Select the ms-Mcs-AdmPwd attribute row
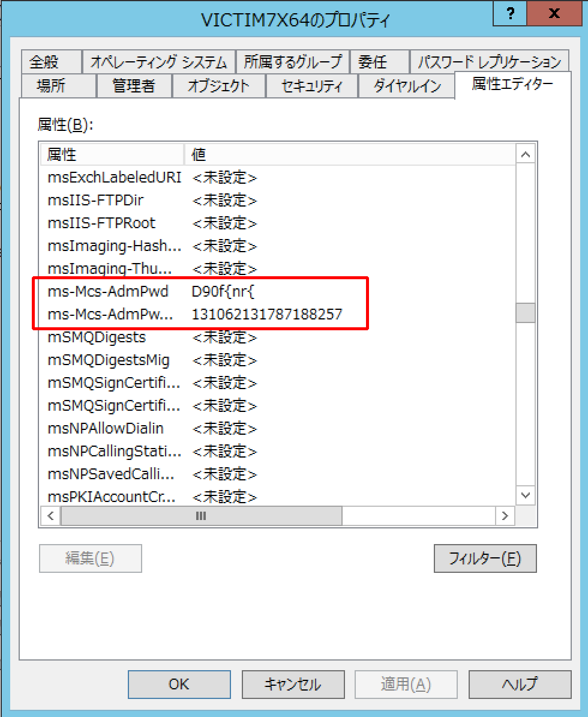588x717 pixels. click(180, 291)
